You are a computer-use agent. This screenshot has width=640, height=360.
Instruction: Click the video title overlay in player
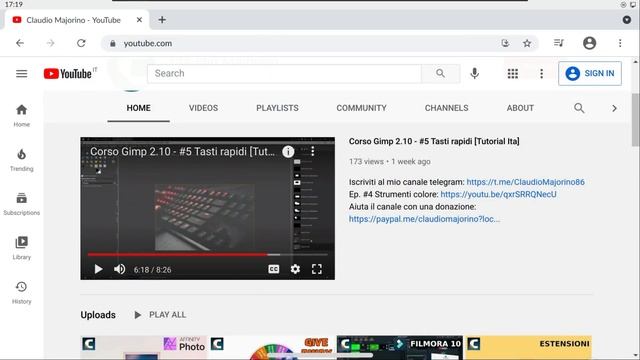pyautogui.click(x=182, y=151)
